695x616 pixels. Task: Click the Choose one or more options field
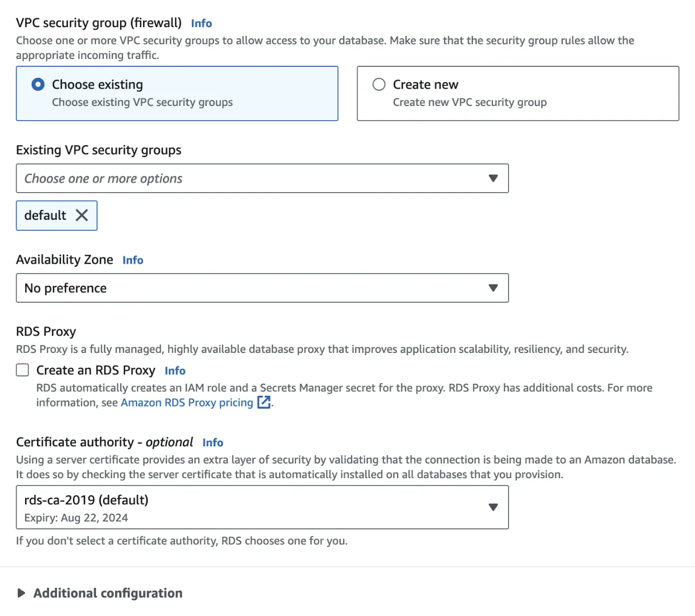(209, 178)
